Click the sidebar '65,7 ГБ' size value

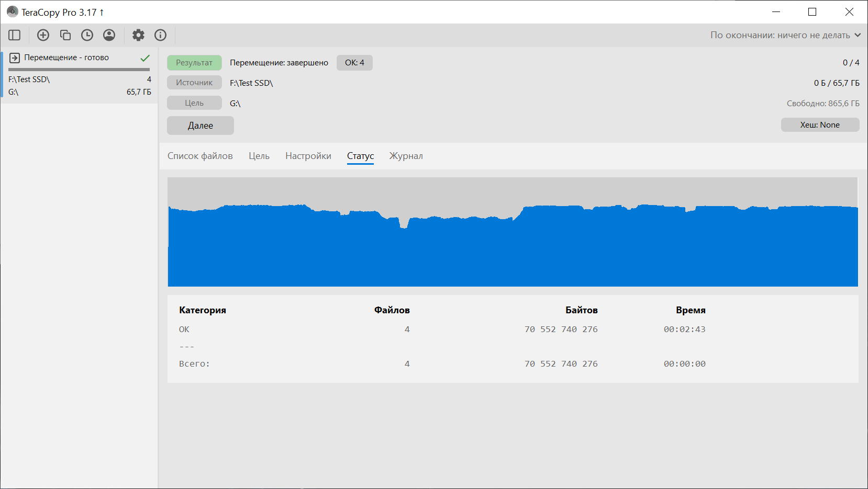[x=139, y=92]
